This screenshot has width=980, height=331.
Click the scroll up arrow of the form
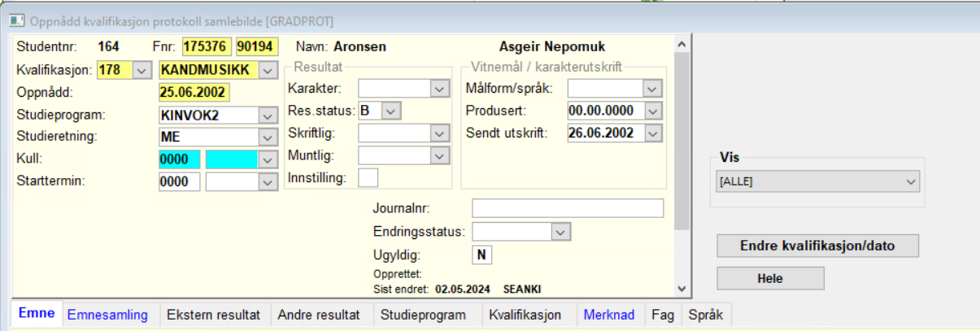(x=682, y=44)
